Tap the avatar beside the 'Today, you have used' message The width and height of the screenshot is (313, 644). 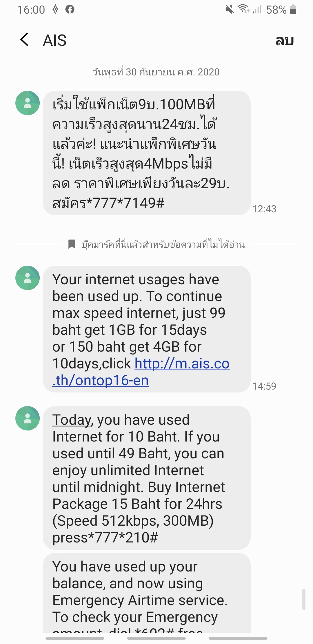click(28, 418)
